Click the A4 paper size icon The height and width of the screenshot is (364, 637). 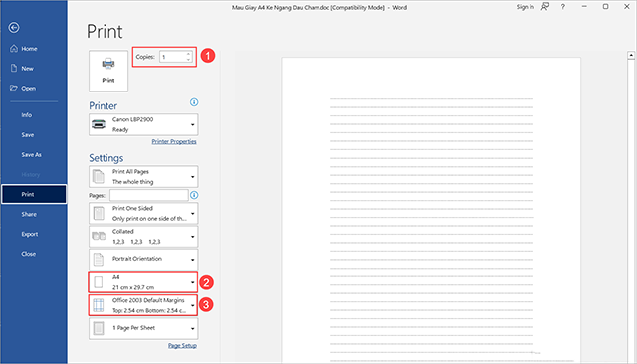click(x=99, y=282)
